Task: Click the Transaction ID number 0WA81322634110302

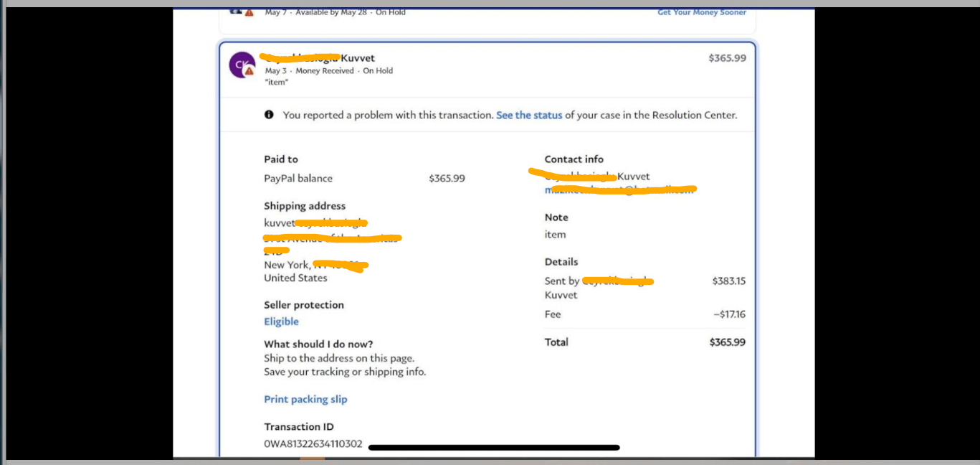Action: point(313,444)
